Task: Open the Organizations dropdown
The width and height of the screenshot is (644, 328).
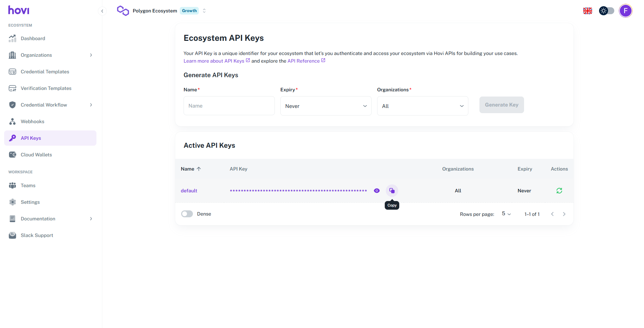Action: (x=422, y=106)
